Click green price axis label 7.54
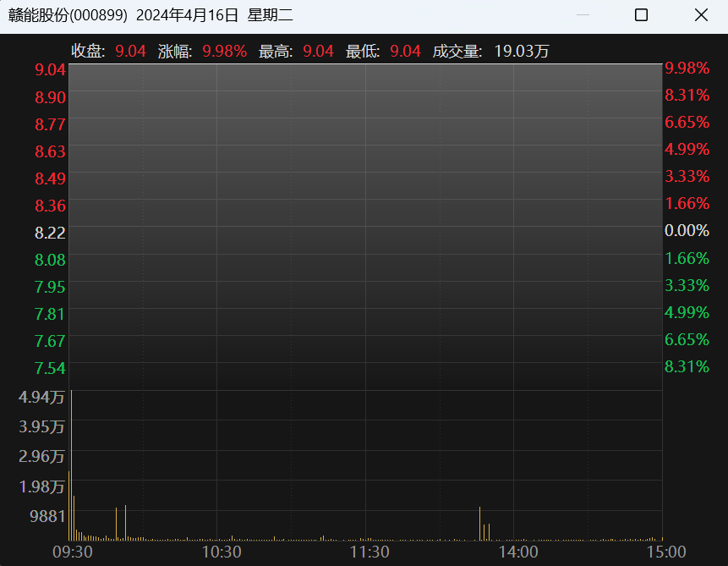 coord(50,368)
